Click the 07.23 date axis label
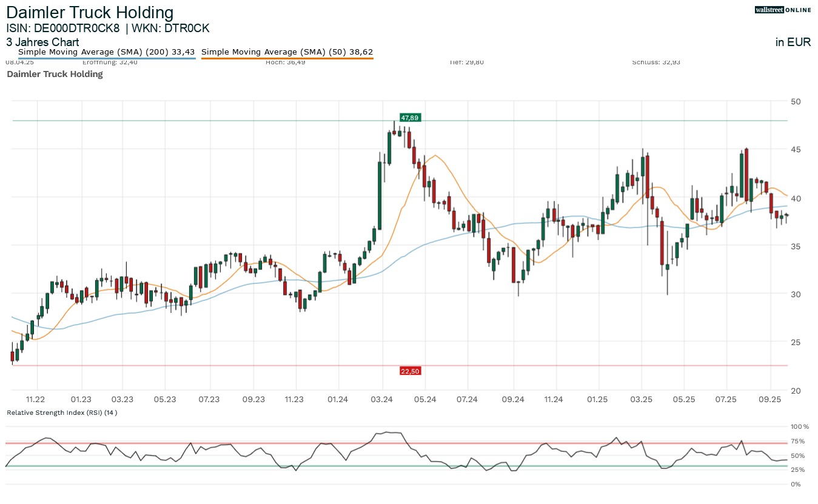818x504 pixels. pos(209,399)
